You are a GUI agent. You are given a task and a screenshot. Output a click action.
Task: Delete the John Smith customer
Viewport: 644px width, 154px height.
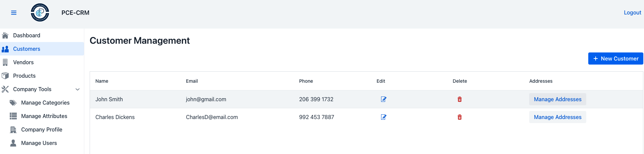tap(460, 99)
